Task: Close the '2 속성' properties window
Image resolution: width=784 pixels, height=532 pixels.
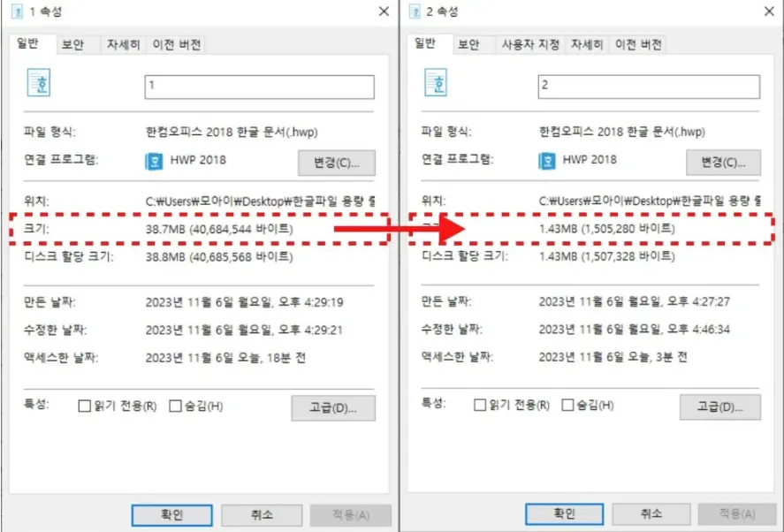Action: point(770,11)
